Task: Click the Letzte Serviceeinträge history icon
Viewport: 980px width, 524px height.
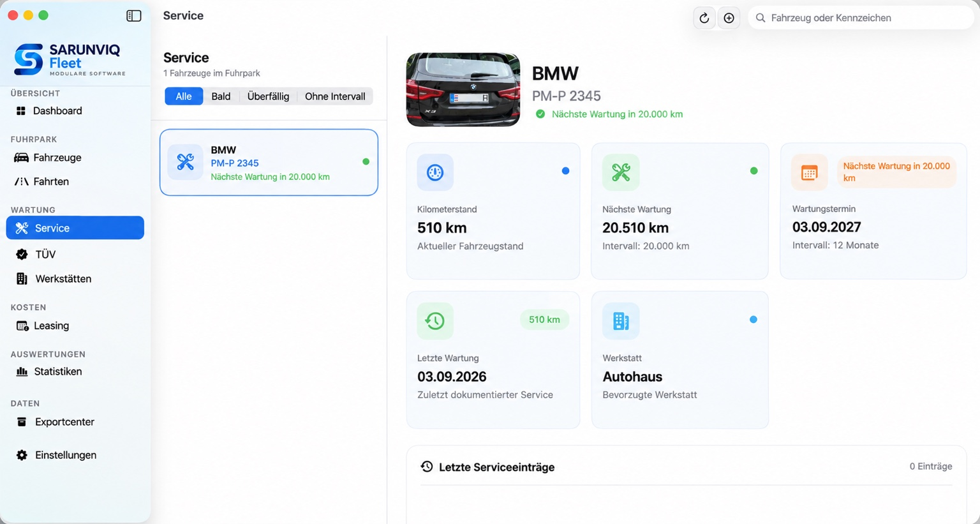Action: [427, 467]
